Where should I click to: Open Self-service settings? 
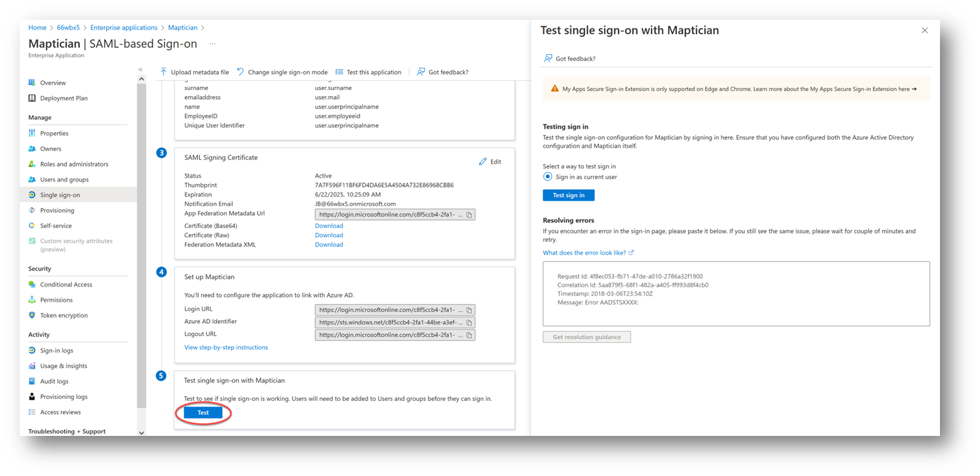pos(55,226)
